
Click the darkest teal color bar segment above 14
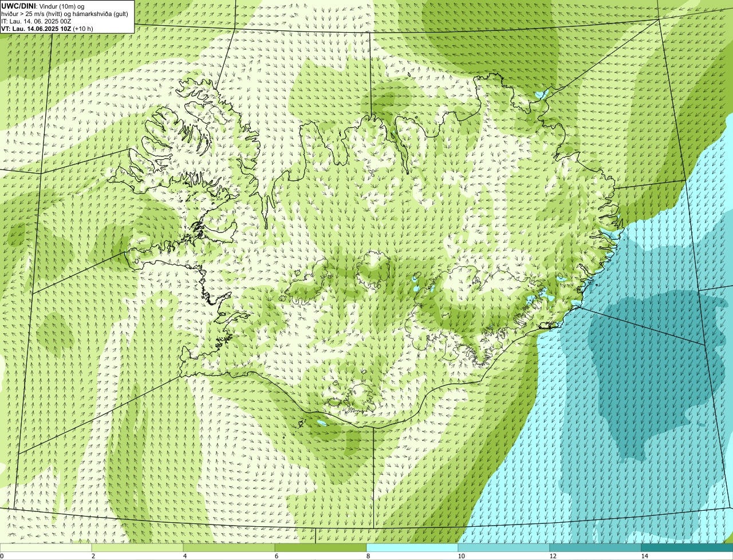[x=687, y=547]
